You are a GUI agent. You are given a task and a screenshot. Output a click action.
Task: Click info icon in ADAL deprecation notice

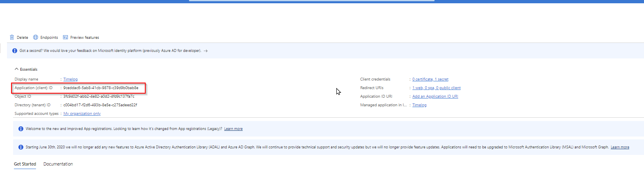21,147
